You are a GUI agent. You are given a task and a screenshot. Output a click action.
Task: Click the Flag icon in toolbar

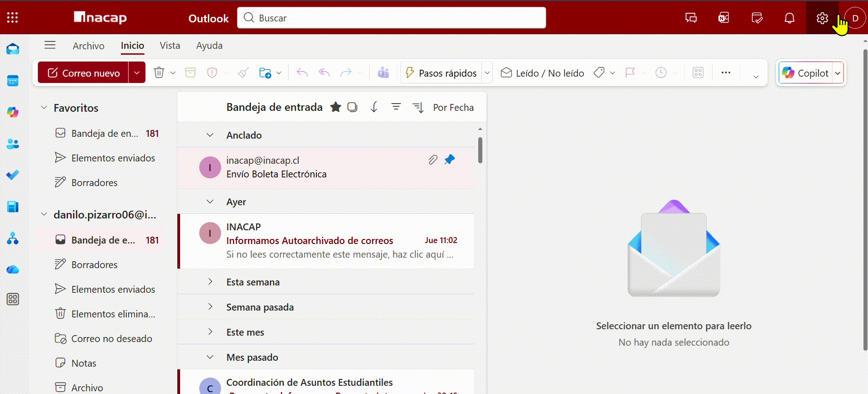630,73
